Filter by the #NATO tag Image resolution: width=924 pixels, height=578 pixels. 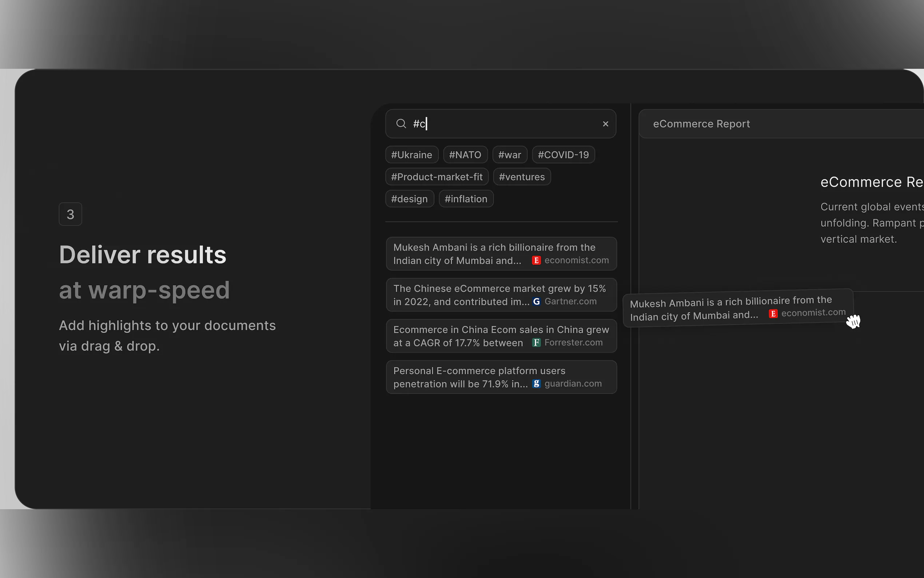tap(465, 155)
